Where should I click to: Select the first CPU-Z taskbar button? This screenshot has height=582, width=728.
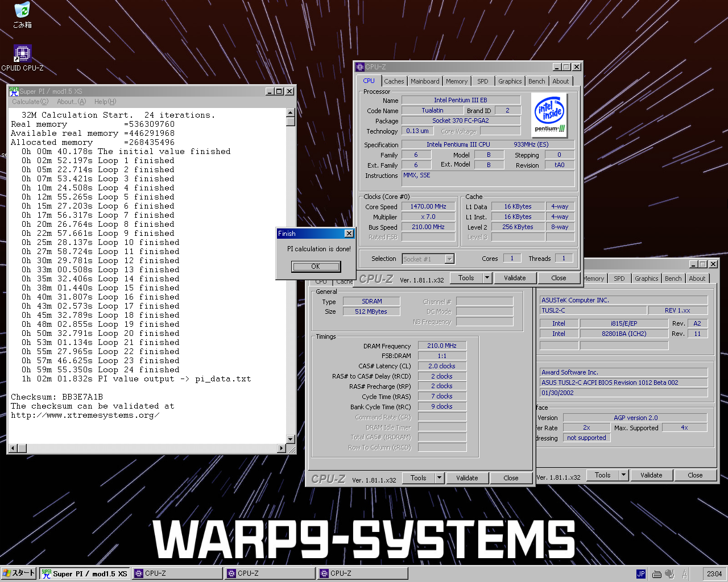[x=177, y=573]
